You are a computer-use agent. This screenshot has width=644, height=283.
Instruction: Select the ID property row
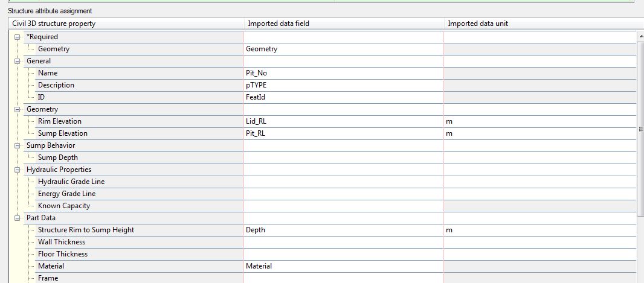(140, 97)
